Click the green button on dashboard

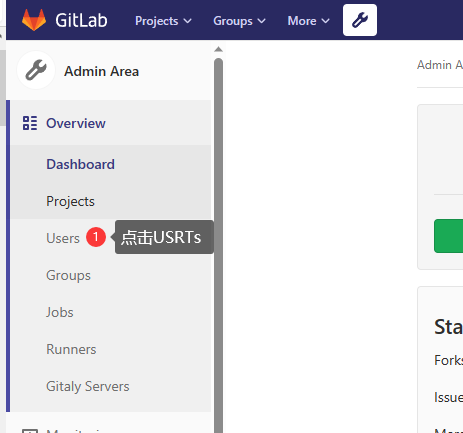click(x=448, y=236)
